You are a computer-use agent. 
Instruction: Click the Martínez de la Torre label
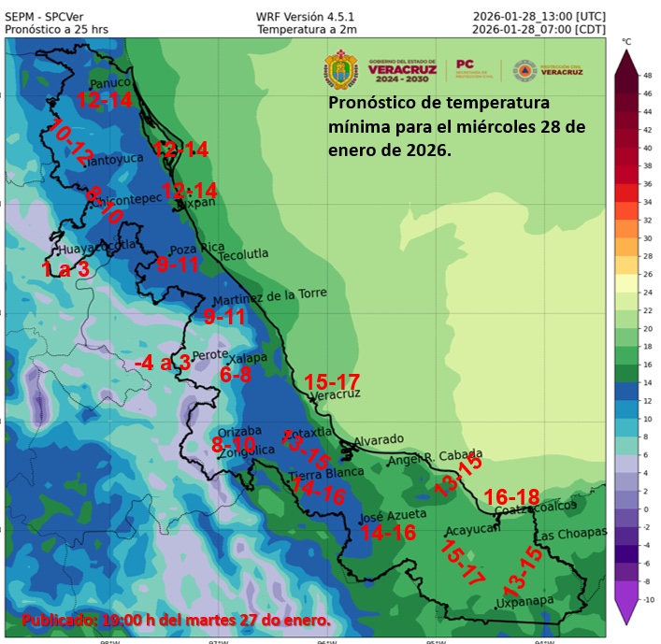(x=270, y=297)
